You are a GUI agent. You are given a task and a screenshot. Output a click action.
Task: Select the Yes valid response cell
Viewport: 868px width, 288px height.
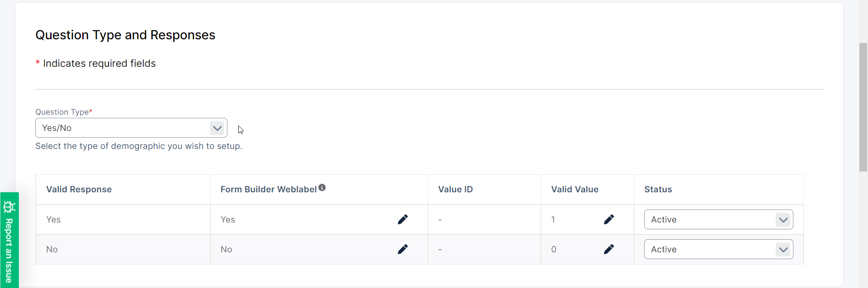click(x=53, y=220)
